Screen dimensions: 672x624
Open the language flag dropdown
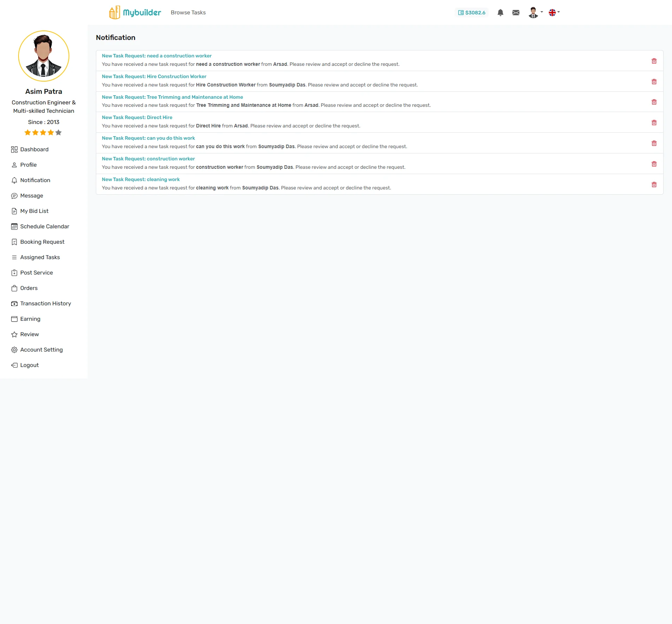coord(554,13)
